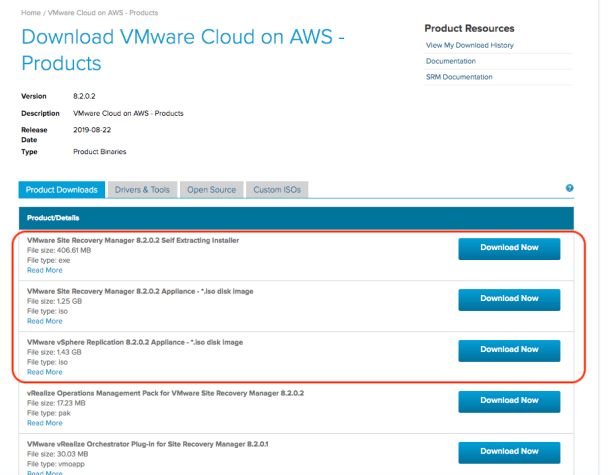The height and width of the screenshot is (475, 616).
Task: Open the Open Source tab
Action: coord(211,189)
